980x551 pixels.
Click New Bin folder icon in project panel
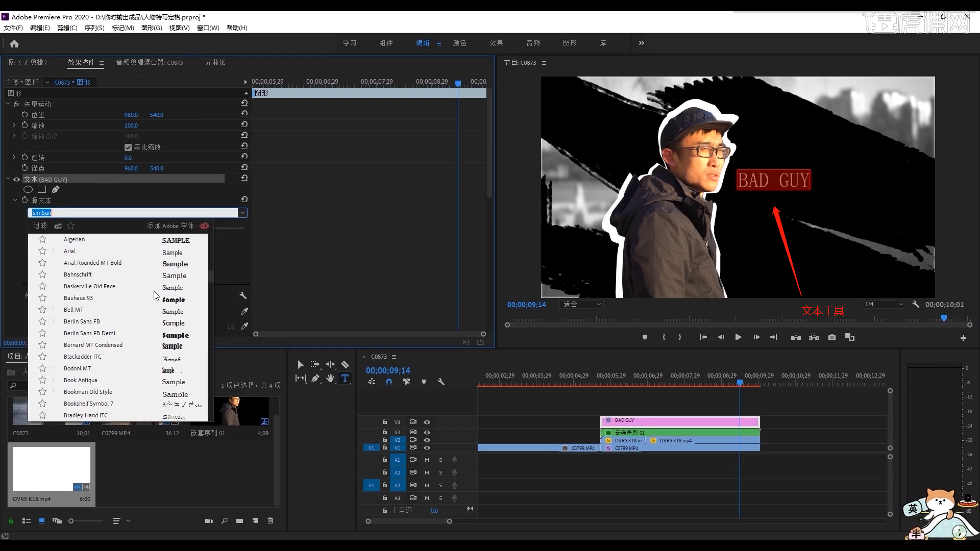pos(239,521)
